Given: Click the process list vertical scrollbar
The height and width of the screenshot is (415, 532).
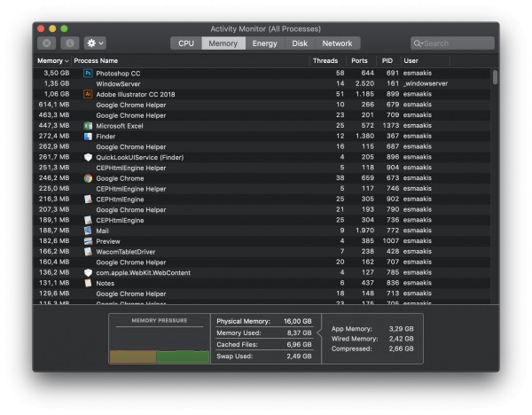Looking at the screenshot, I should click(x=495, y=77).
